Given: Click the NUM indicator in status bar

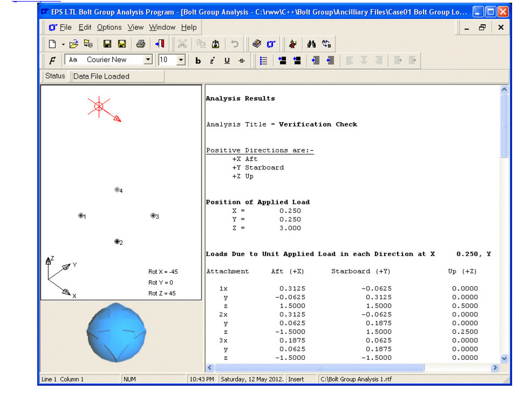Looking at the screenshot, I should (130, 379).
